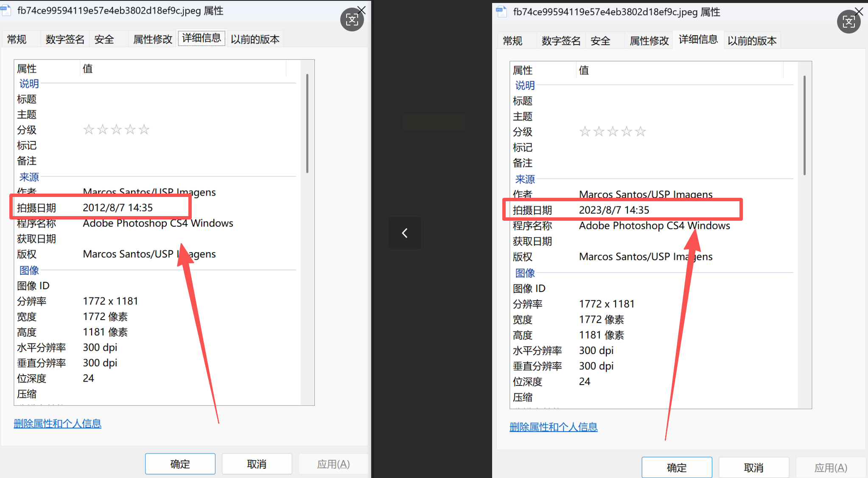The width and height of the screenshot is (868, 478).
Task: Click 删除属性和个人信息 link in left dialog
Action: click(x=57, y=424)
